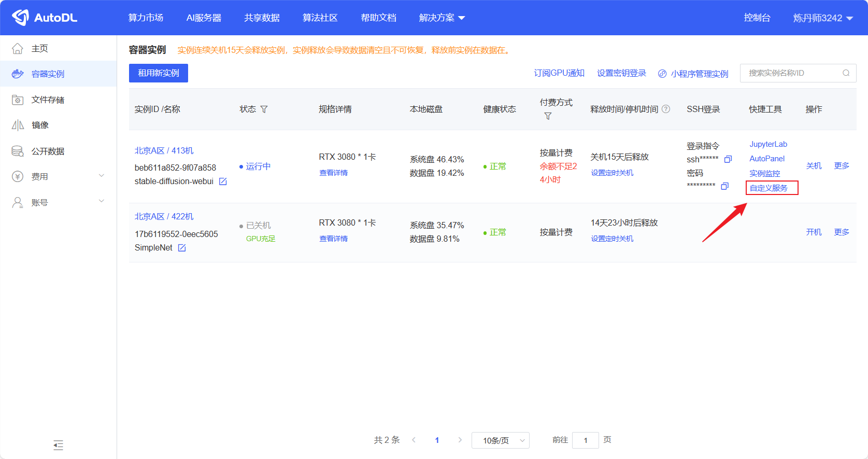868x459 pixels.
Task: Open 算法社区 in top navigation
Action: click(320, 18)
